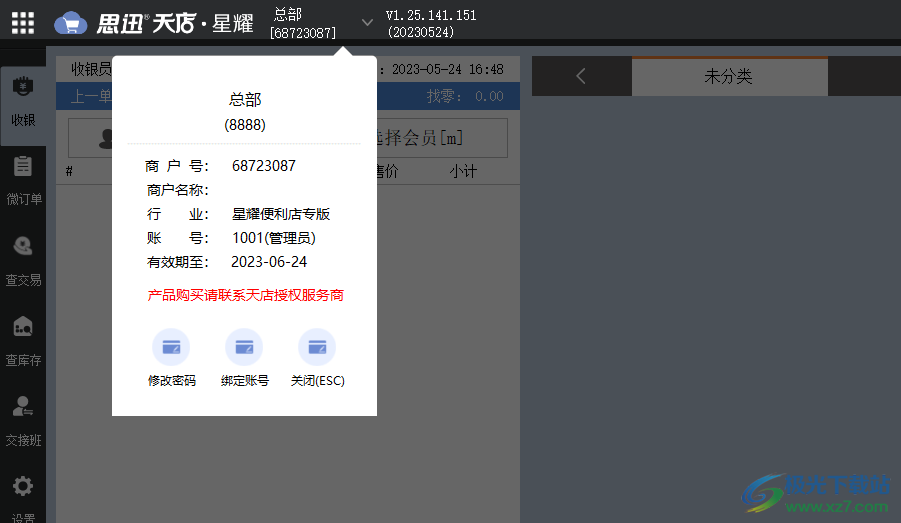Screen dimensions: 901x523
Task: Click the 总部 [68723087] store label
Action: 303,24
